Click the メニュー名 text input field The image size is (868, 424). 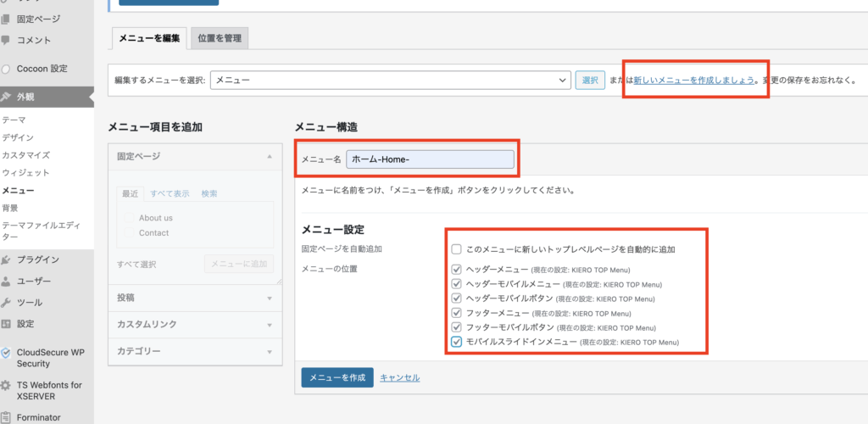[x=430, y=159]
